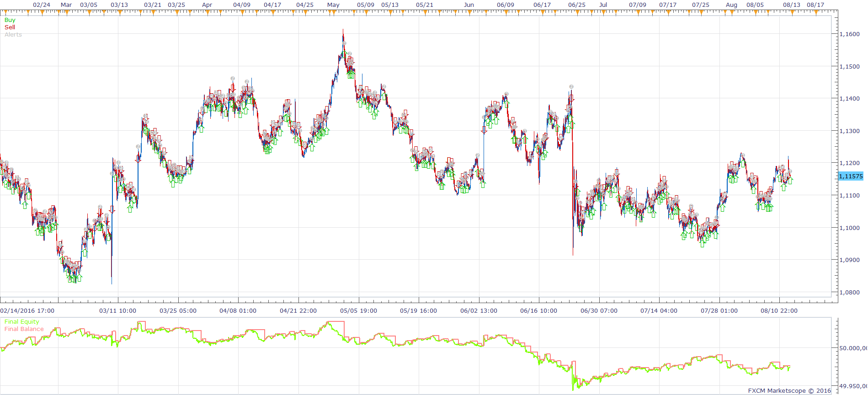Screen dimensions: 868x395
Task: Click the 04/21 22:00 time label
Action: pos(298,311)
